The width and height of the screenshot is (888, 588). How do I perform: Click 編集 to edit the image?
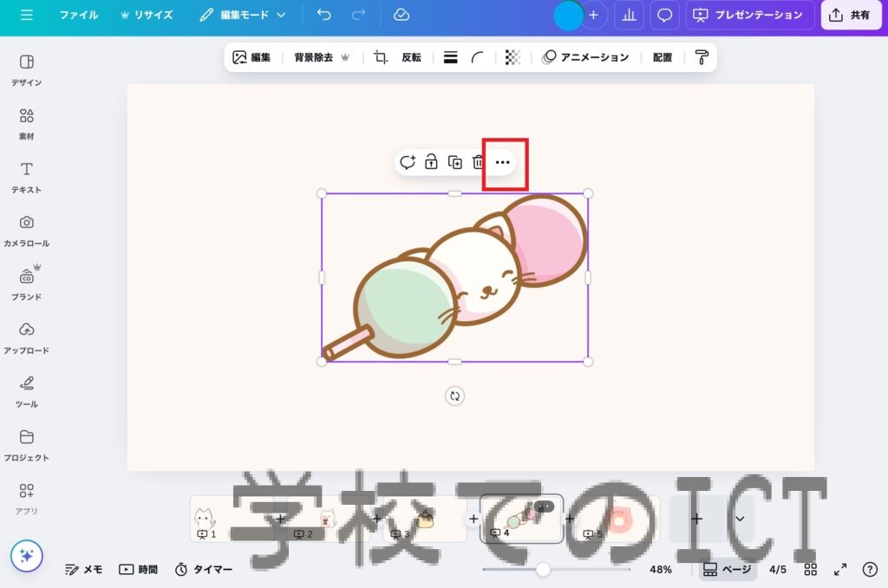[x=251, y=57]
